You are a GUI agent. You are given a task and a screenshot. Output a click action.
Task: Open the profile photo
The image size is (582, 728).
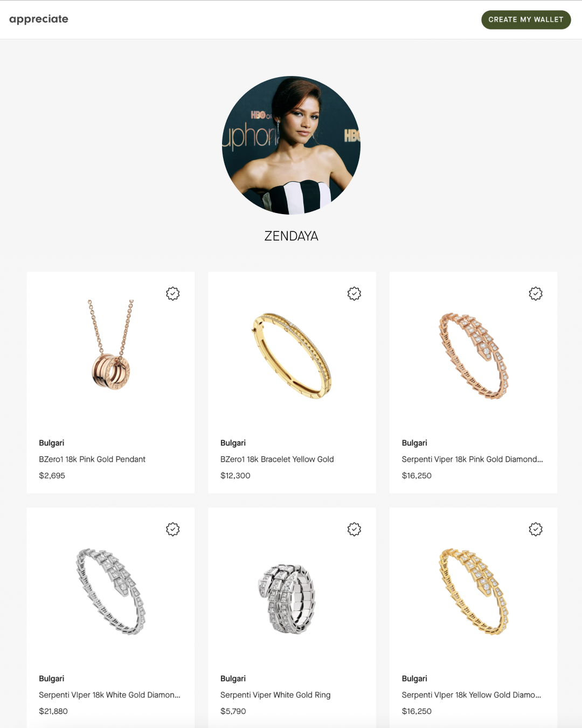[x=291, y=145]
